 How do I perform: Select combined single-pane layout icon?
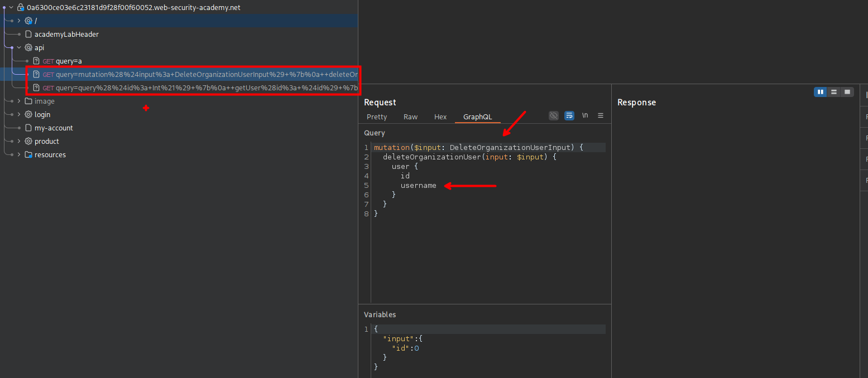(x=847, y=92)
